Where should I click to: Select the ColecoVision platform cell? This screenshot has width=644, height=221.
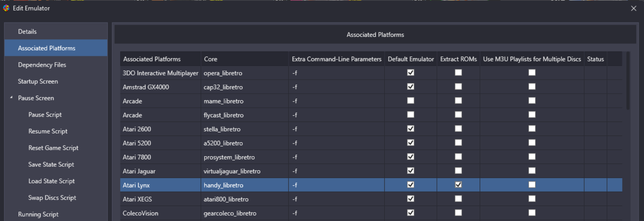click(x=160, y=213)
